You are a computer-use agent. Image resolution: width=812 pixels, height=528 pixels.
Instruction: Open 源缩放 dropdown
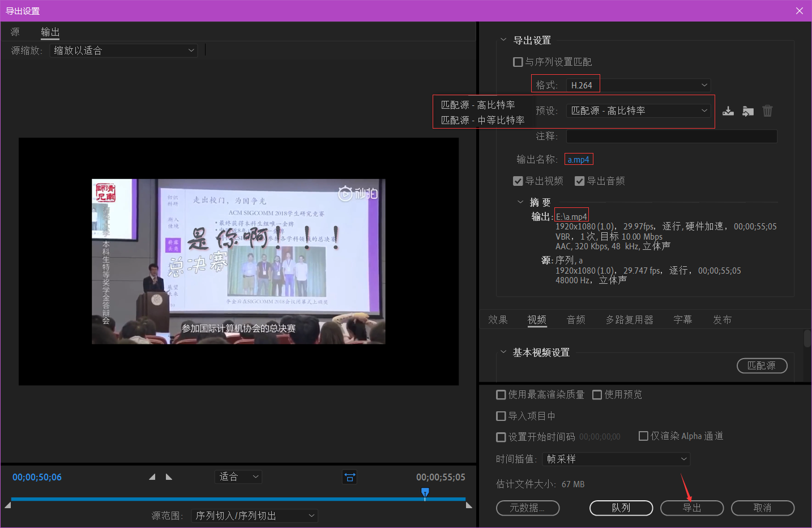tap(123, 50)
